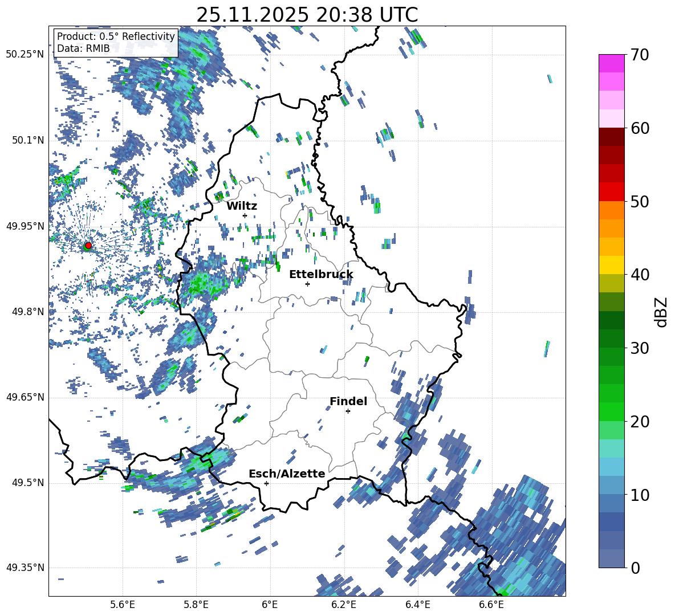Click the 10 colorbar tick label
This screenshot has width=675, height=616.
640,495
